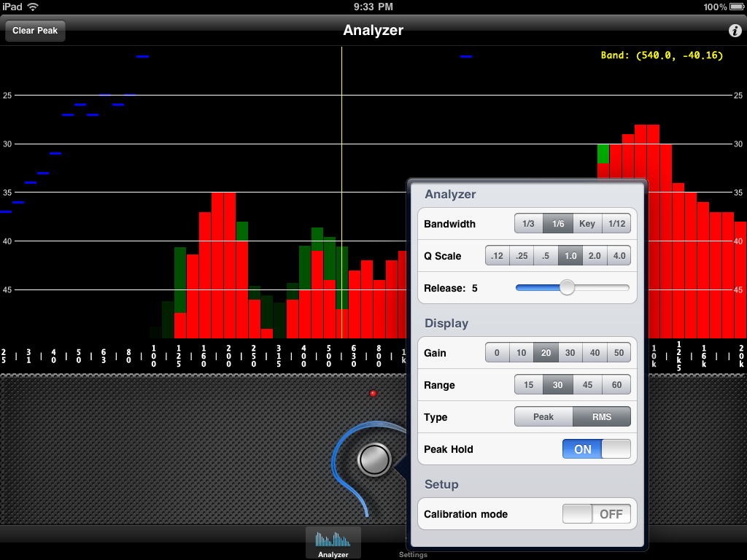Enable Calibration mode switch

pyautogui.click(x=596, y=514)
